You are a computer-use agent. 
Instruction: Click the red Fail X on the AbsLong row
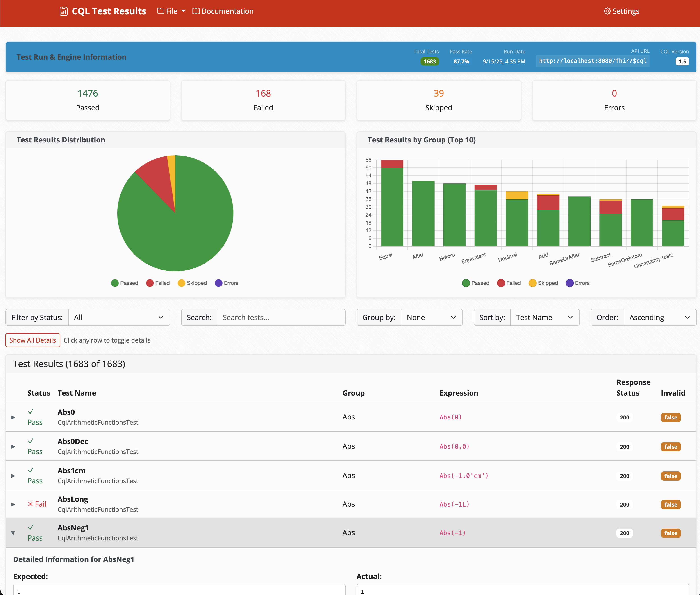(x=31, y=504)
